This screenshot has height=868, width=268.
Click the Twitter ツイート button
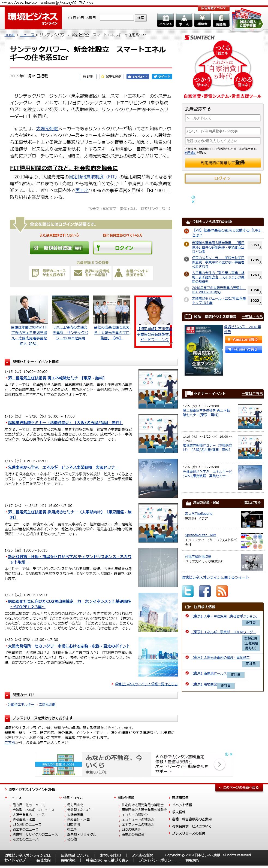162,77
